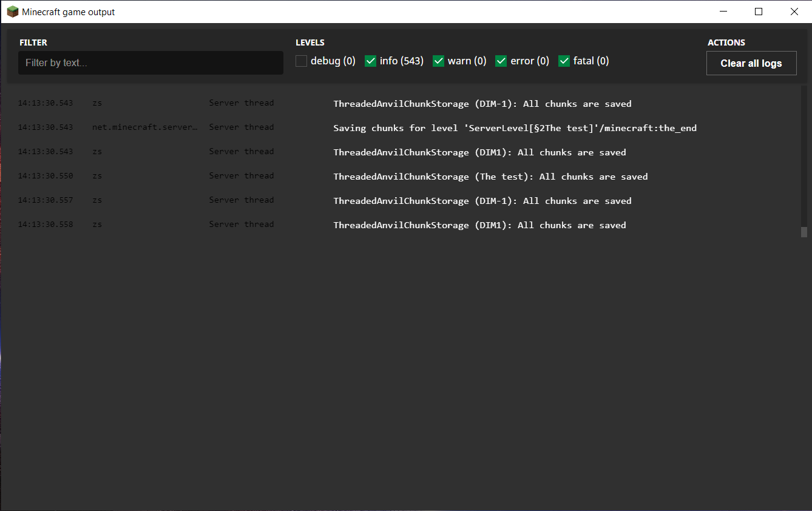Click the 14:13:30.557 timestamp
The image size is (812, 511).
click(46, 200)
